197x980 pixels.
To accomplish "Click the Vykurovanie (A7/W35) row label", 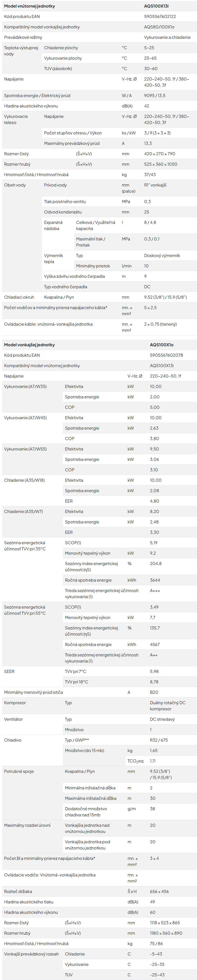I will point(25,386).
